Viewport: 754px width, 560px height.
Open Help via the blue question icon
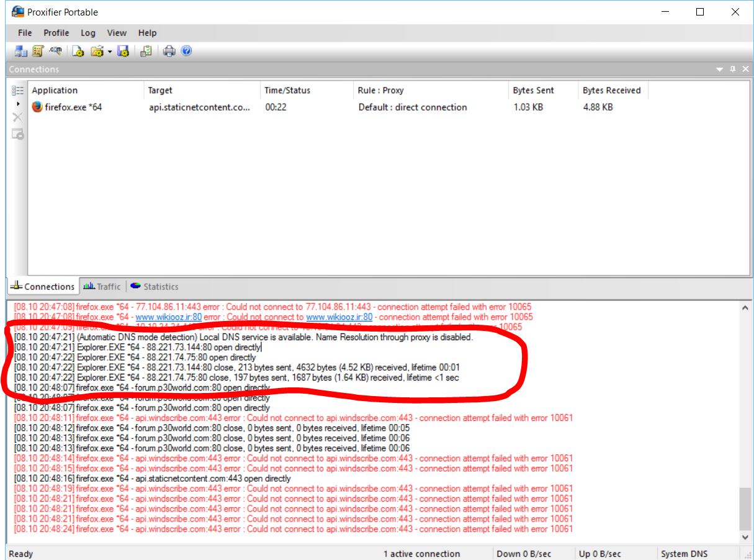[186, 51]
